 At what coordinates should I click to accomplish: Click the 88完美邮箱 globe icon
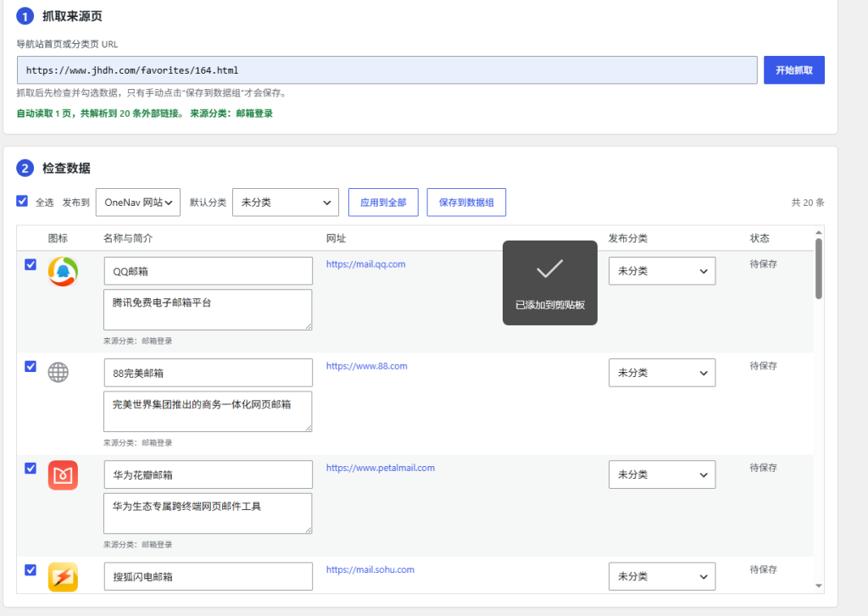click(58, 373)
